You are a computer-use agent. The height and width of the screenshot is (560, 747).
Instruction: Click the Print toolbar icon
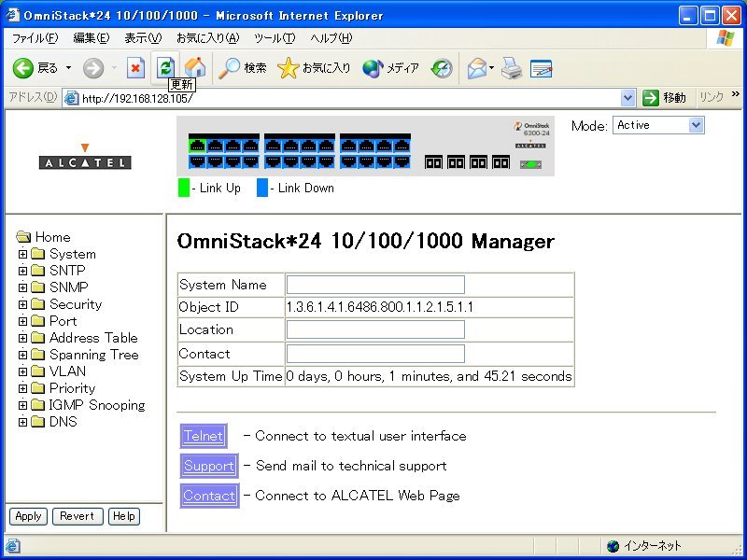coord(511,68)
